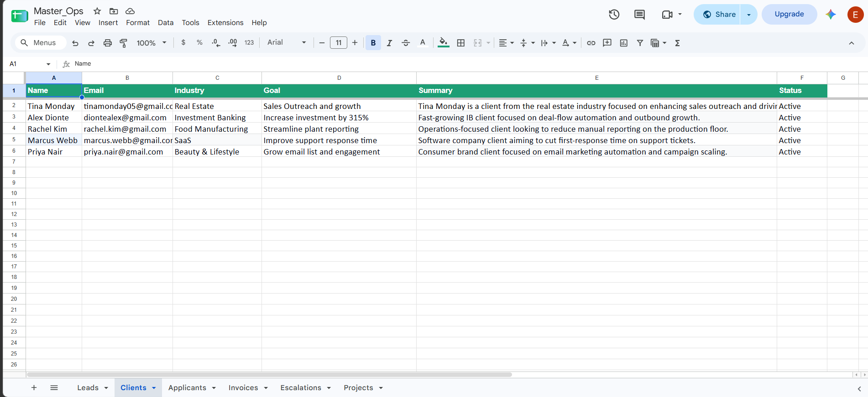
Task: Open the Leads sheet tab menu arrow
Action: [x=106, y=388]
